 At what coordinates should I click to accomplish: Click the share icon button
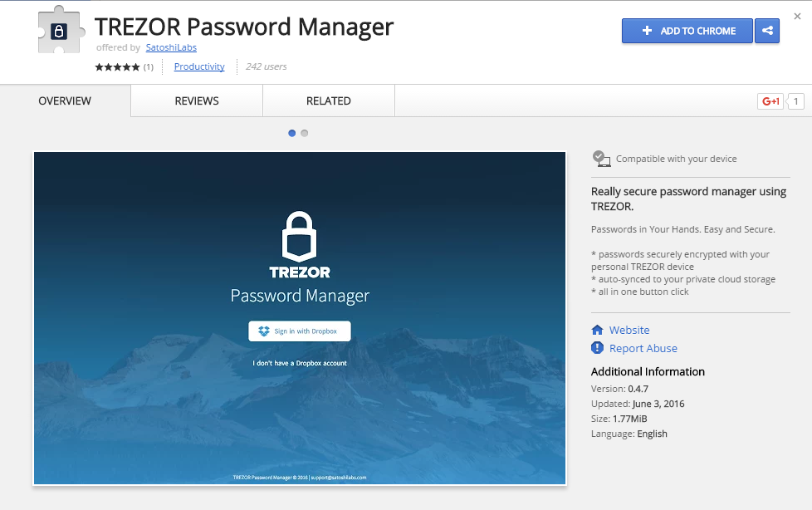click(x=767, y=31)
